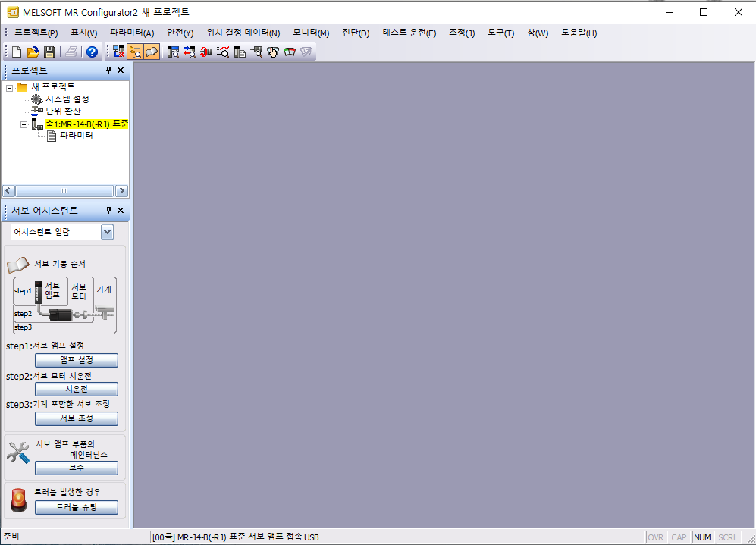The width and height of the screenshot is (756, 545).
Task: Close the 서보 어시스턴트 panel
Action: click(121, 211)
